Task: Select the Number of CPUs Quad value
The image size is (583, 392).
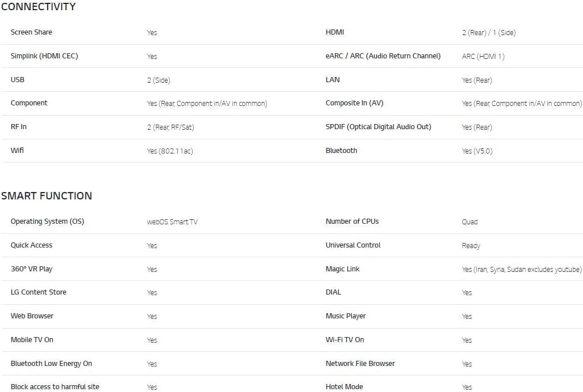Action: coord(470,222)
